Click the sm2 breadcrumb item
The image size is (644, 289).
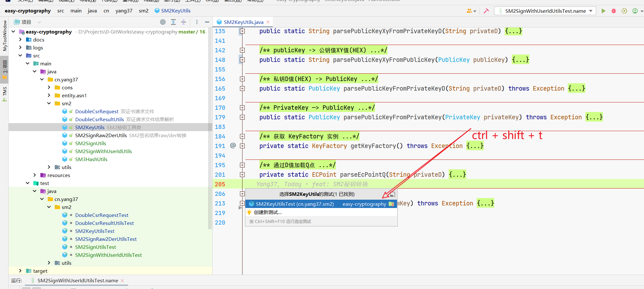(144, 11)
